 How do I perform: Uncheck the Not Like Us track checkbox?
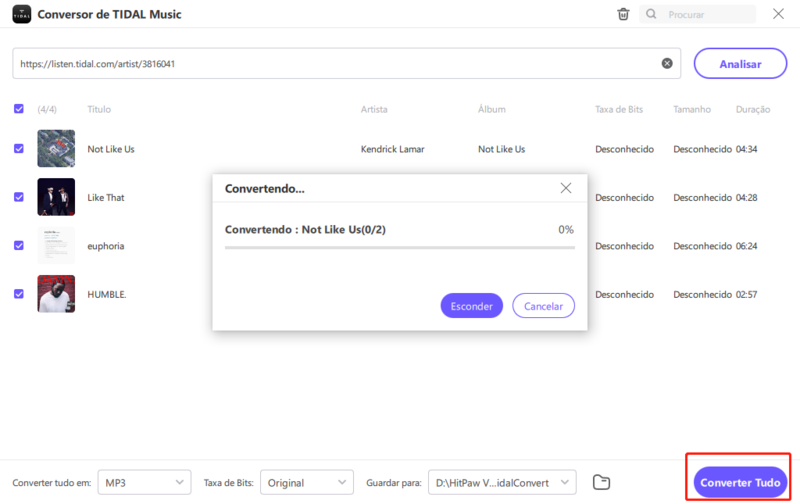[19, 148]
